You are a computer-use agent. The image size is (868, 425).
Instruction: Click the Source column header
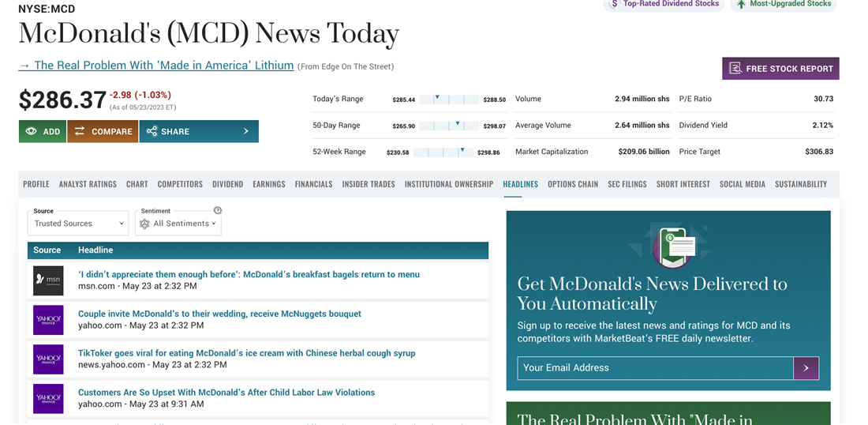click(x=47, y=250)
